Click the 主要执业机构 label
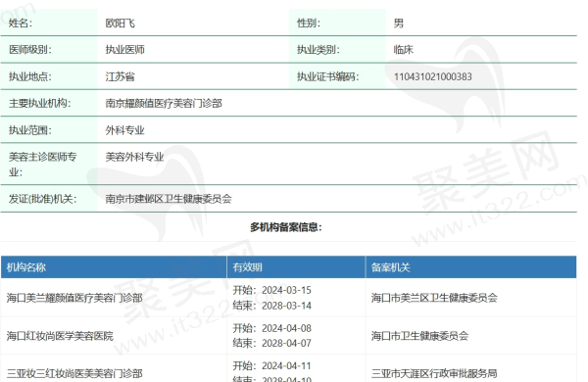 click(x=40, y=103)
